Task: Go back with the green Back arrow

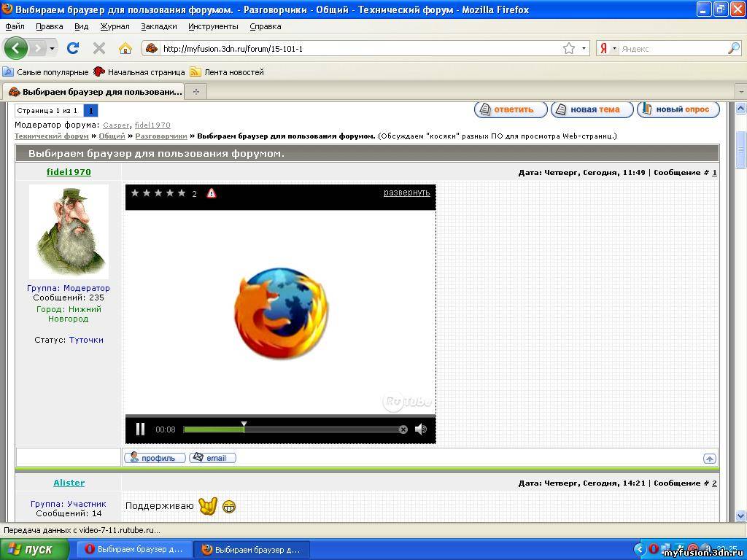Action: point(16,48)
